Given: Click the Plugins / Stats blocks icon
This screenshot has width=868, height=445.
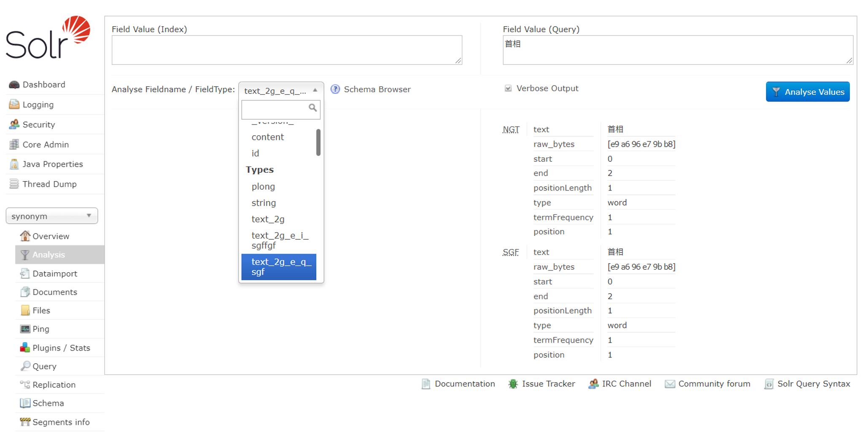Looking at the screenshot, I should tap(25, 348).
